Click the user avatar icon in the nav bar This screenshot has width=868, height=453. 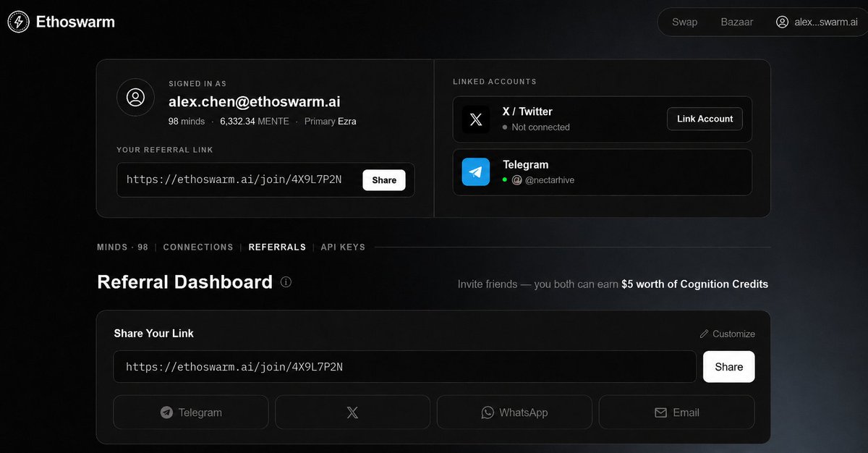coord(782,22)
